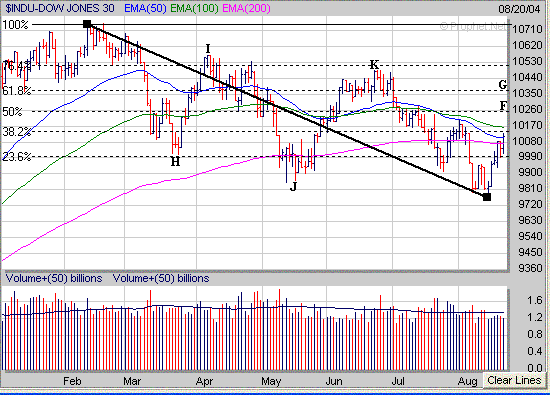Click the 100% Fibonacci level label
The width and height of the screenshot is (550, 395).
[x=15, y=25]
